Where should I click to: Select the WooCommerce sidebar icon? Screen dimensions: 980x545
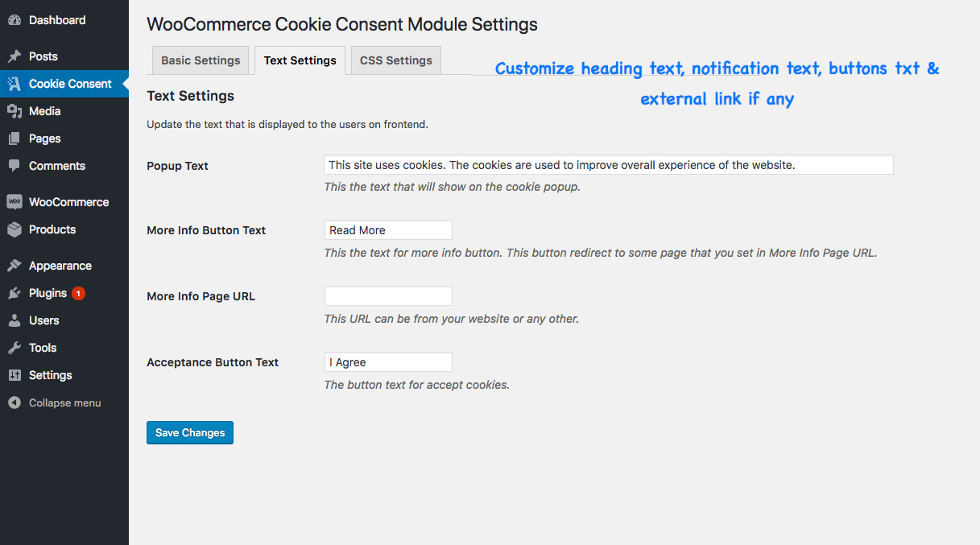[14, 201]
